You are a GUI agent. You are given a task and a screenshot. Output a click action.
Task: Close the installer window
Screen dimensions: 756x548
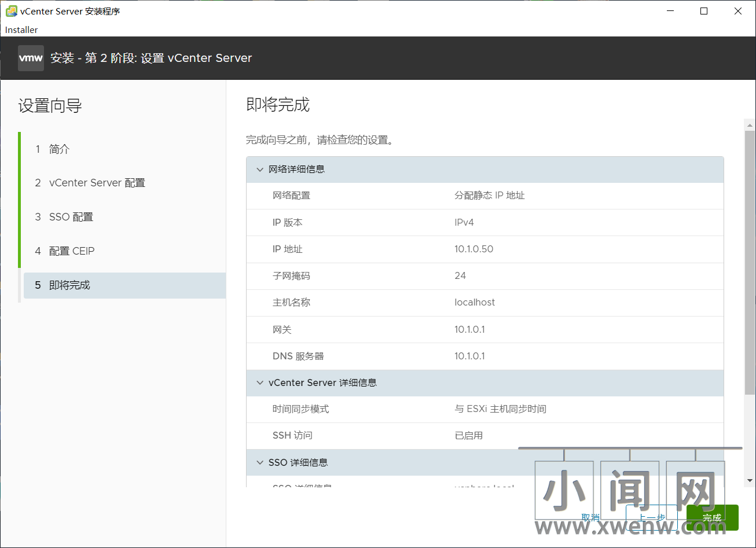738,11
